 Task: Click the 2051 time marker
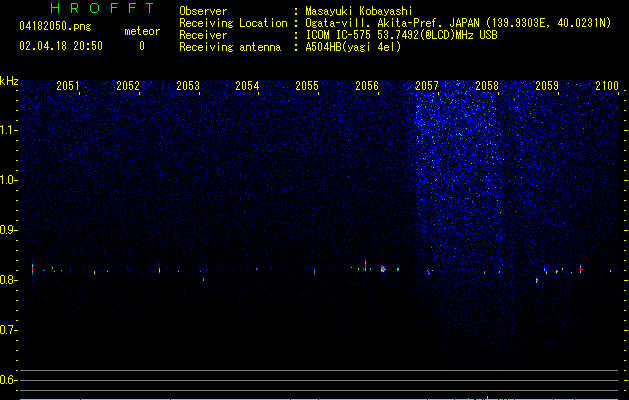point(67,85)
